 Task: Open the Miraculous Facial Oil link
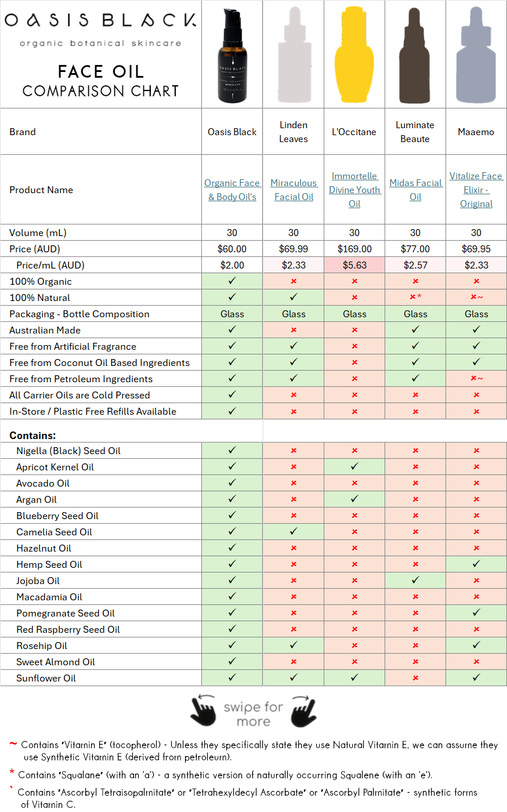pyautogui.click(x=294, y=190)
